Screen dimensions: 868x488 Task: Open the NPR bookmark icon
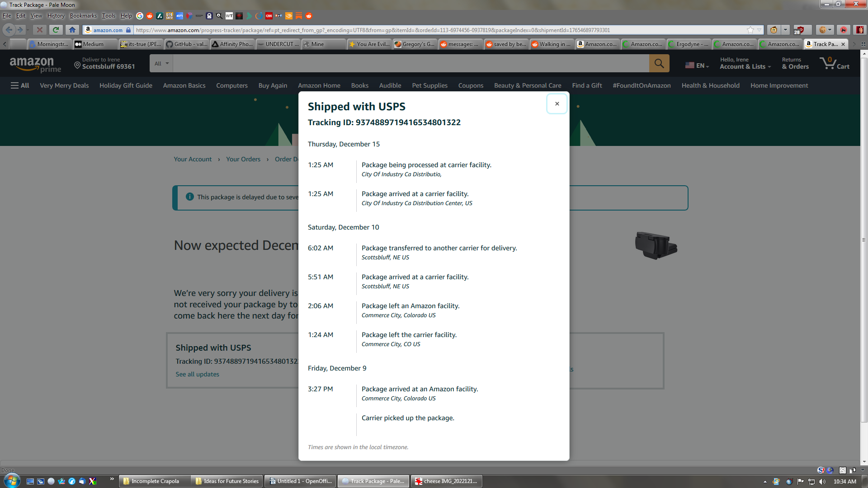coord(279,16)
